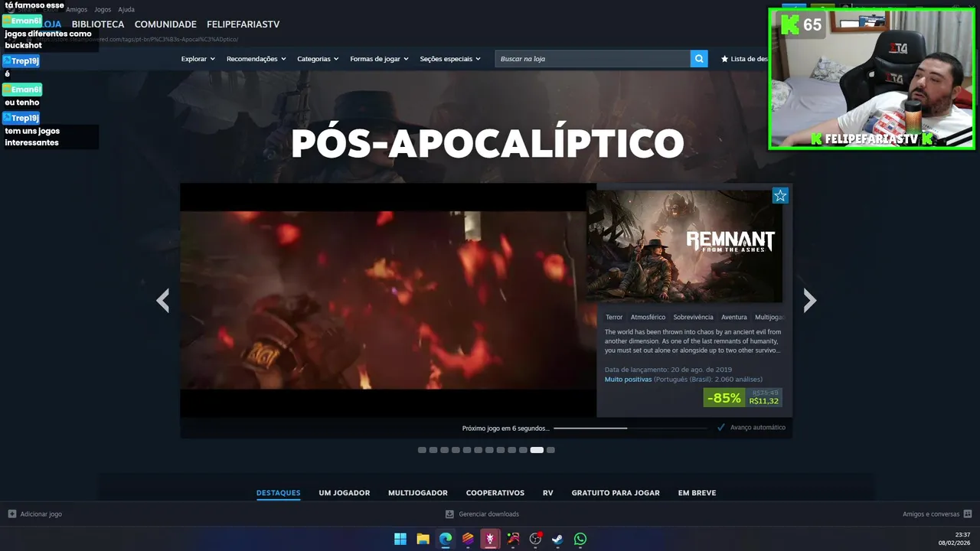Switch to the GRATUITO PARA JOGAR tab
Screen dimensions: 980x551
(616, 493)
